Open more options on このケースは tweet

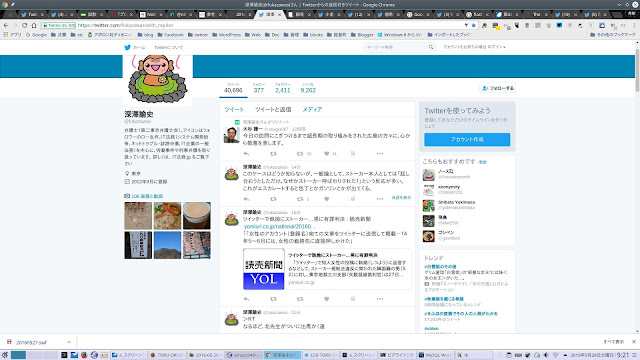coord(380,199)
